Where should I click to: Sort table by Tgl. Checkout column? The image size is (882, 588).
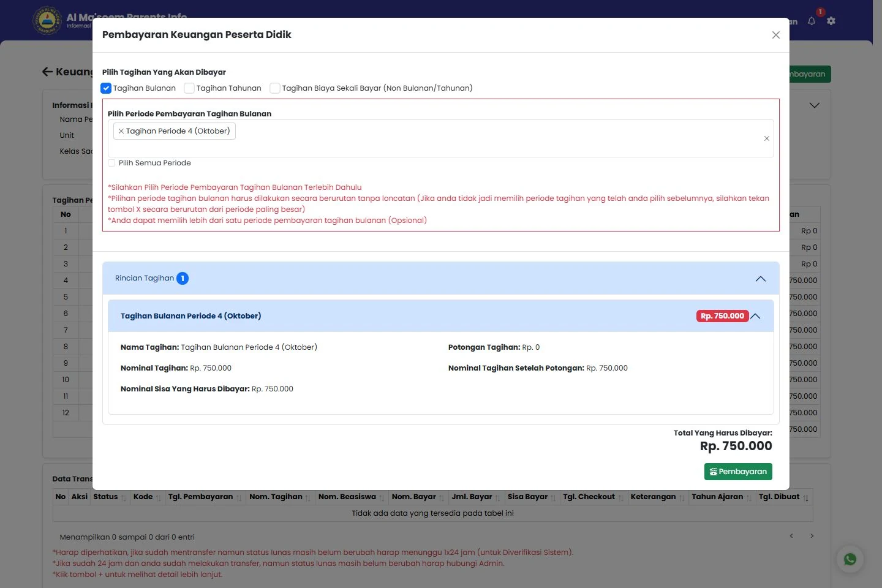click(x=594, y=497)
